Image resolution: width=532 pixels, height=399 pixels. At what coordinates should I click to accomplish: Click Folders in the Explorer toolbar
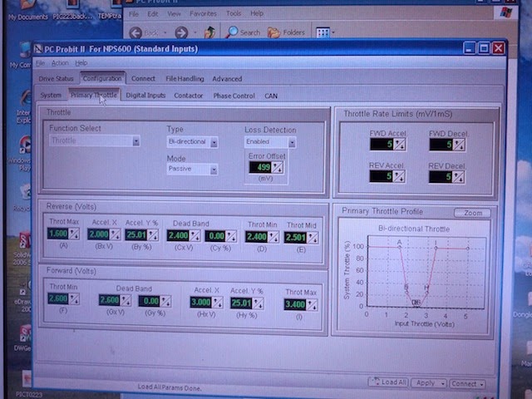[x=287, y=32]
